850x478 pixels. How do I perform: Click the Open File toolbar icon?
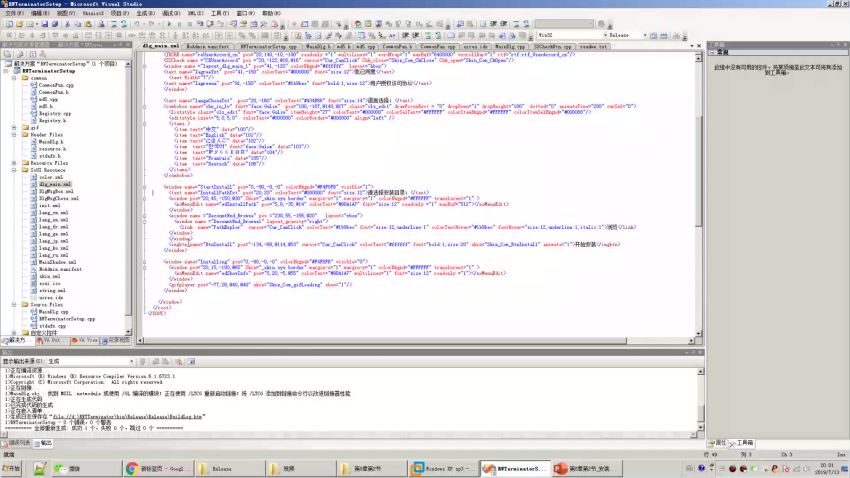(20, 24)
